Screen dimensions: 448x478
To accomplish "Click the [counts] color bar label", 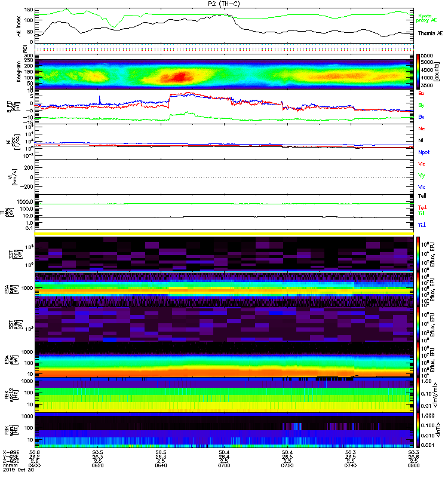I will point(437,72).
